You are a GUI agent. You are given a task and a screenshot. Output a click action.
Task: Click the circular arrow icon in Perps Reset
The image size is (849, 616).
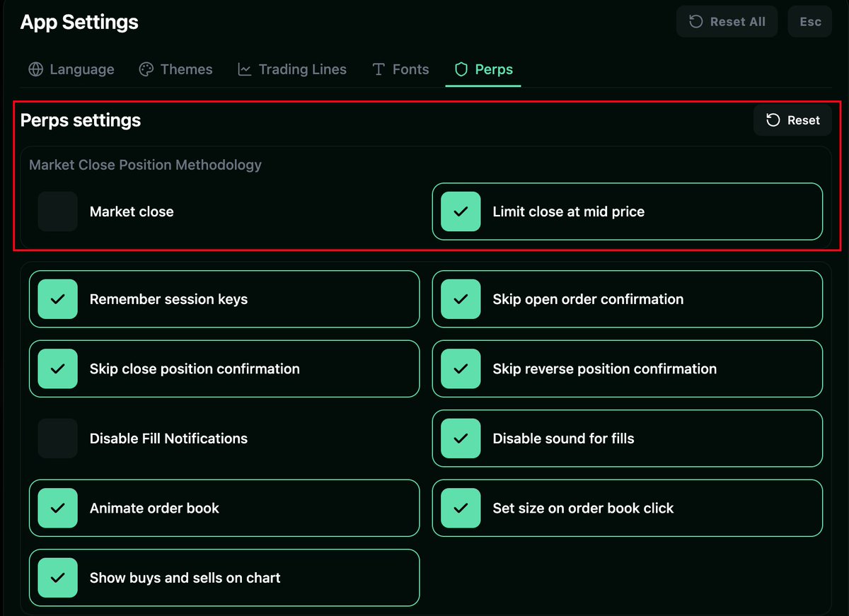(x=773, y=120)
